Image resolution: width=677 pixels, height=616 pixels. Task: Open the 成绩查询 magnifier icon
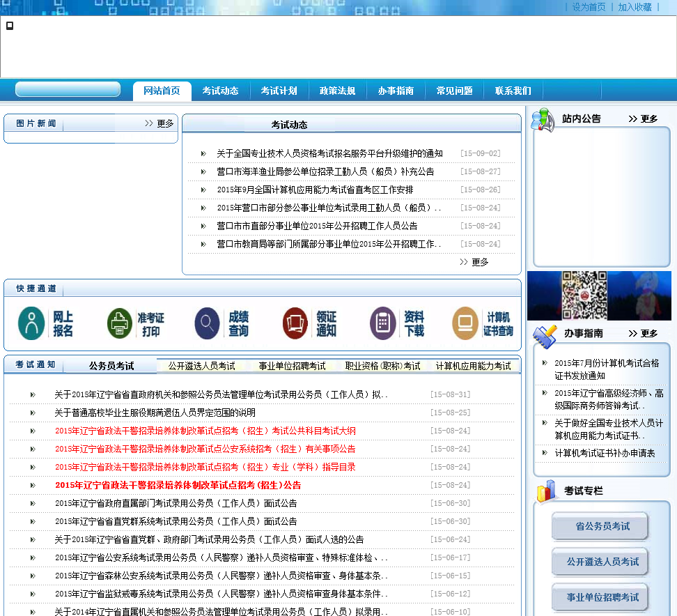(x=208, y=323)
